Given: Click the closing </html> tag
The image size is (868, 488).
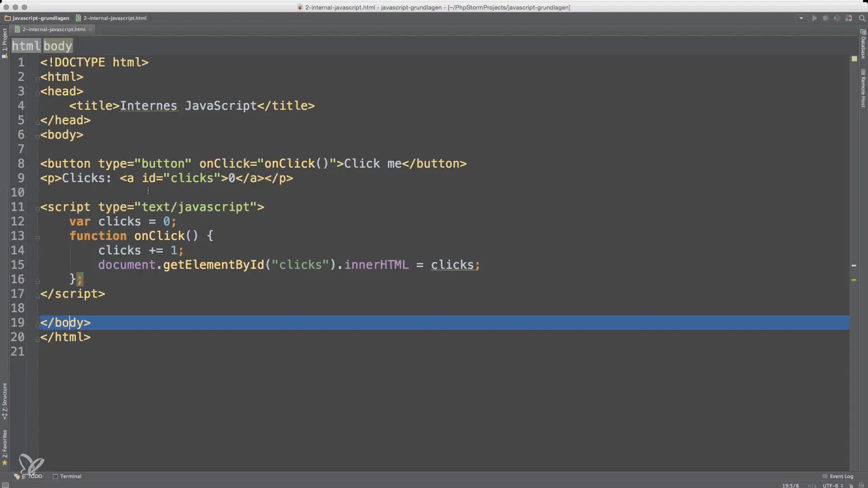Looking at the screenshot, I should click(66, 337).
